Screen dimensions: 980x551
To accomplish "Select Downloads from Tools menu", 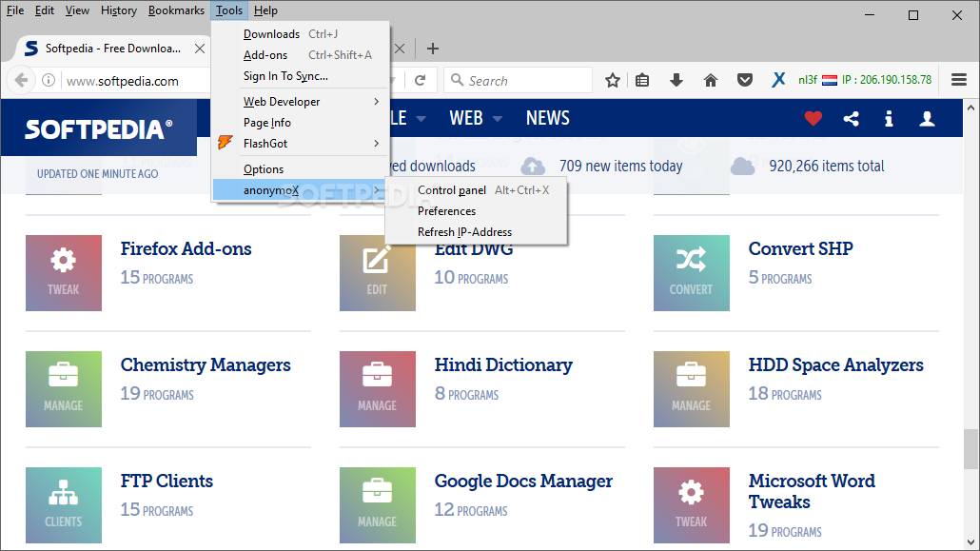I will point(300,33).
